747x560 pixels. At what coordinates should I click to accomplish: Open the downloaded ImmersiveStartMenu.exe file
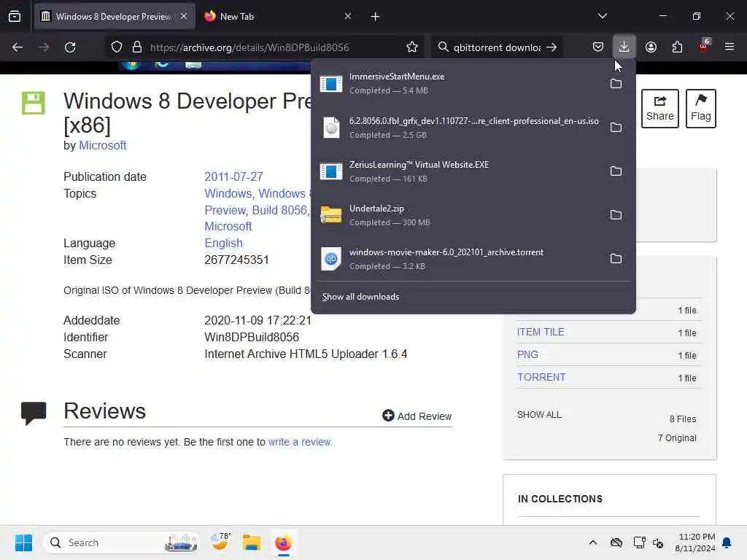pyautogui.click(x=458, y=83)
